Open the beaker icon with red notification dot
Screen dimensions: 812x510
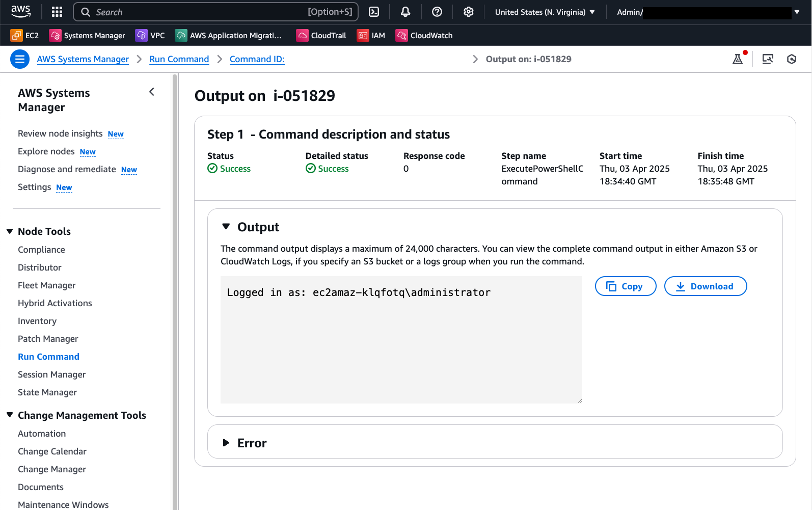pos(738,59)
